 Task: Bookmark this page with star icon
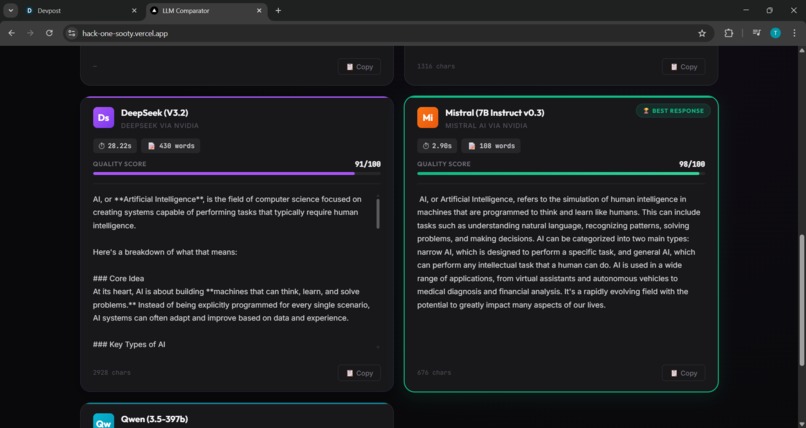702,33
